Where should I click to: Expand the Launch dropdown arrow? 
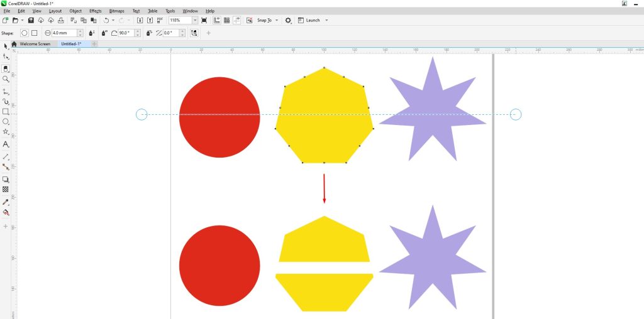point(326,21)
